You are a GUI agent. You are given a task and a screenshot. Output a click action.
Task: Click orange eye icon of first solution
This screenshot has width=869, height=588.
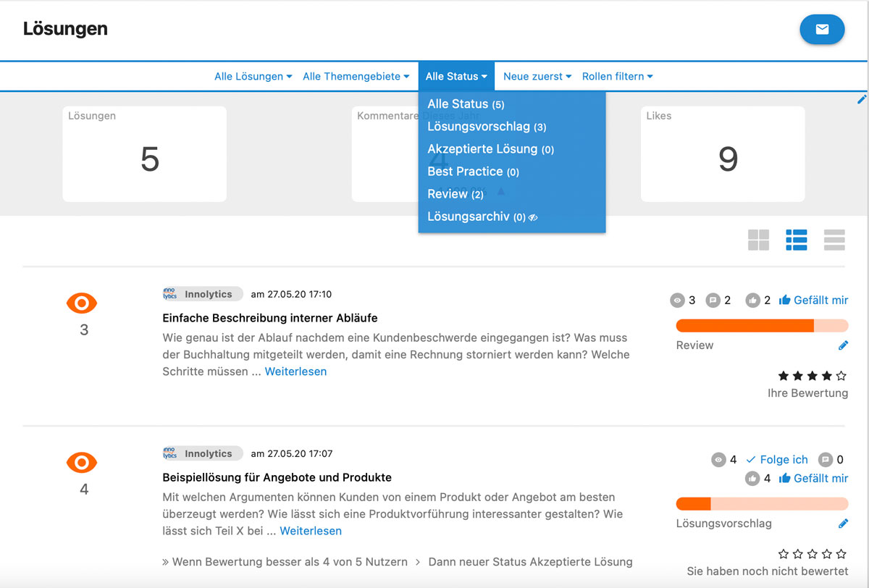[x=82, y=303]
